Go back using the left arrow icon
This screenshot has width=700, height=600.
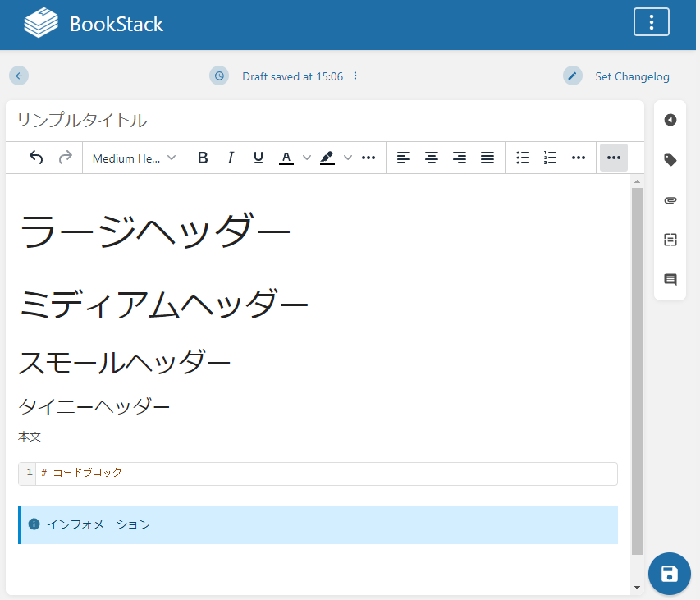click(x=19, y=76)
